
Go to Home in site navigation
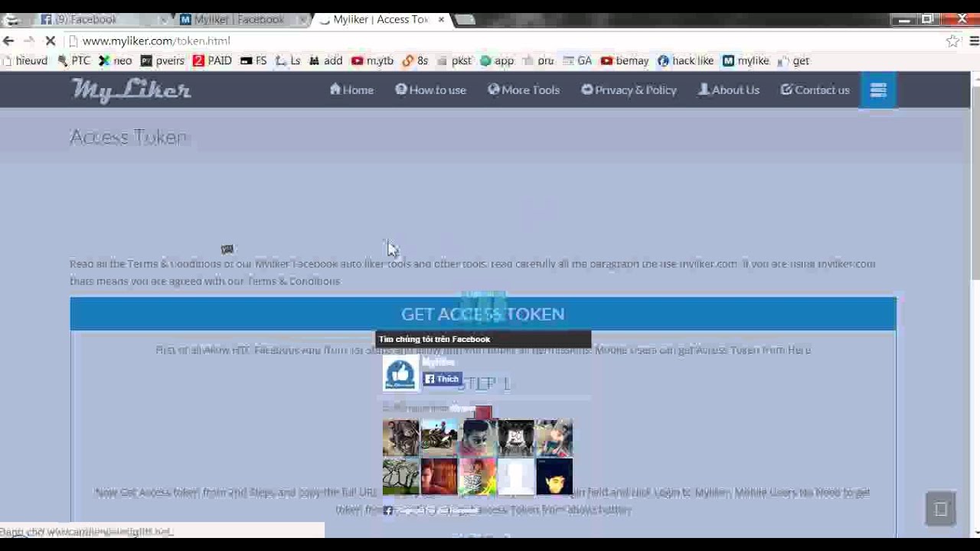pos(351,90)
